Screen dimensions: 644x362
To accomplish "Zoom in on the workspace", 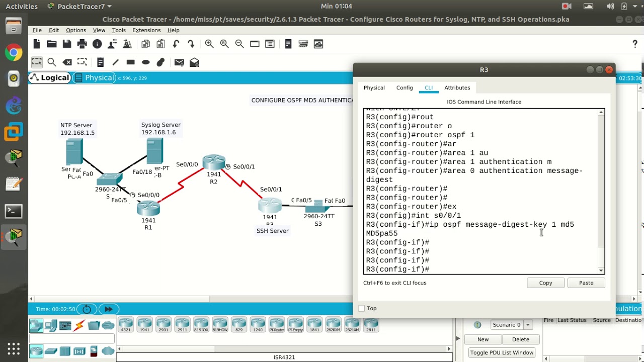I will point(209,44).
